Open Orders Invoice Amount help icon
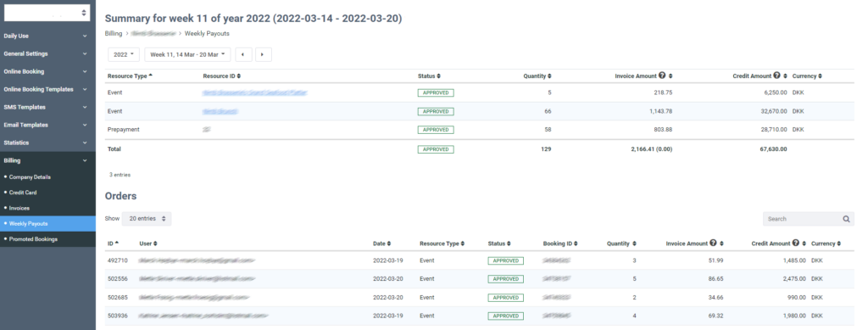Screen dimensions: 868x330 714,243
